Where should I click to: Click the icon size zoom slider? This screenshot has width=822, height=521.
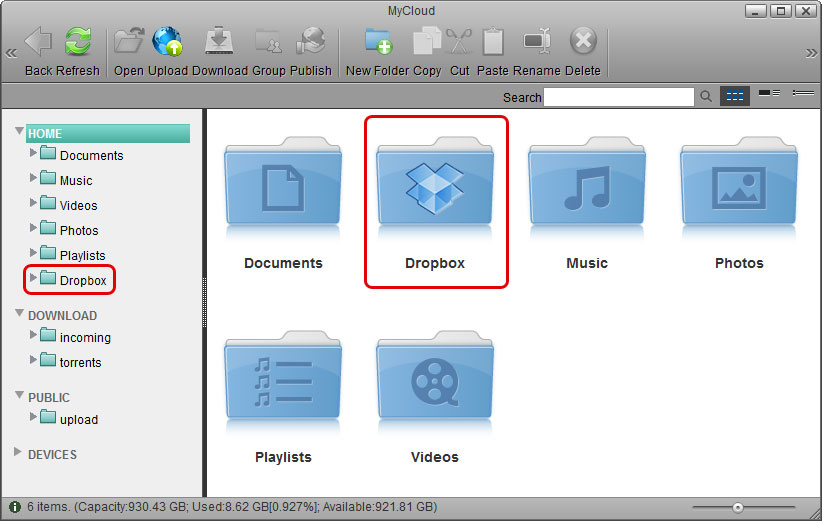point(737,508)
